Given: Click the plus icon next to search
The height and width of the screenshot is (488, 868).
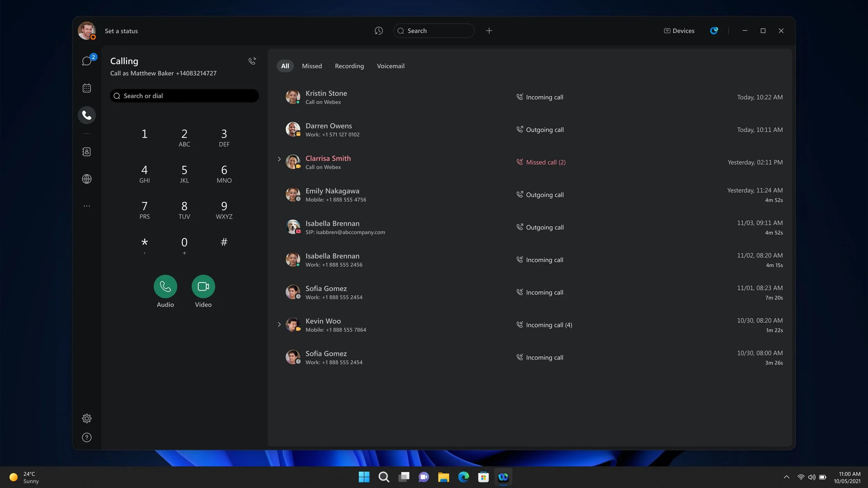Looking at the screenshot, I should tap(489, 31).
